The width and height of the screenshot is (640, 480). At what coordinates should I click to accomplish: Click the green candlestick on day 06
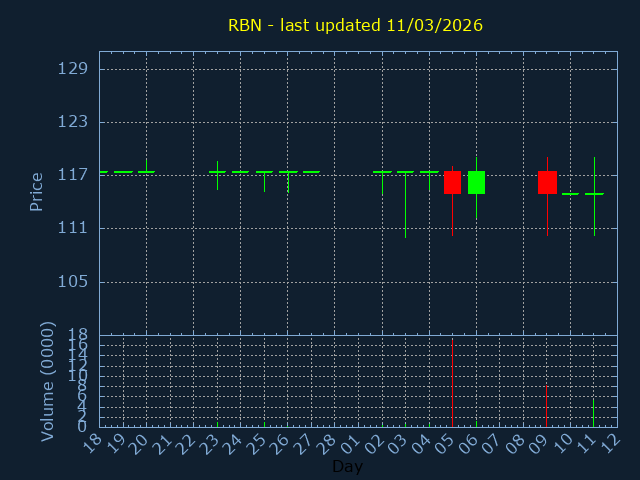tap(476, 182)
